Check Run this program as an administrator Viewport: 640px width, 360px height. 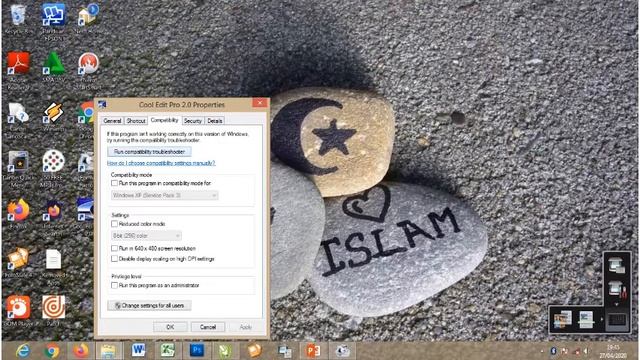[115, 285]
